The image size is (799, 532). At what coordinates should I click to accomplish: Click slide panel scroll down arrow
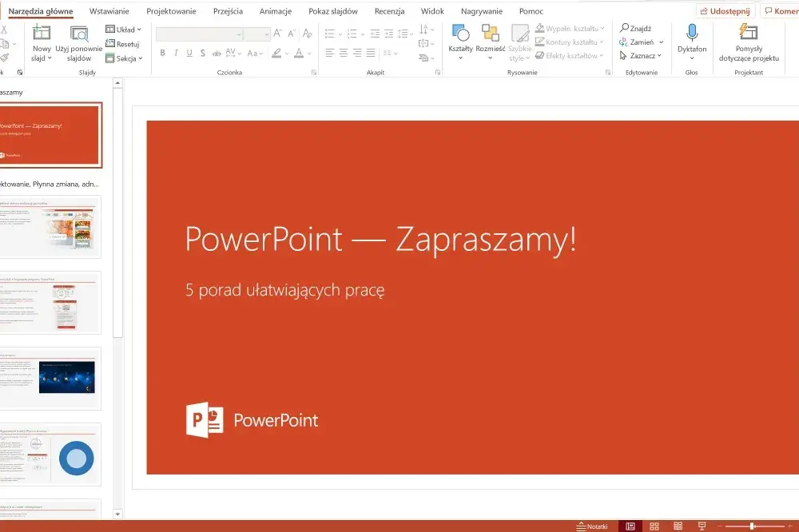click(x=117, y=514)
